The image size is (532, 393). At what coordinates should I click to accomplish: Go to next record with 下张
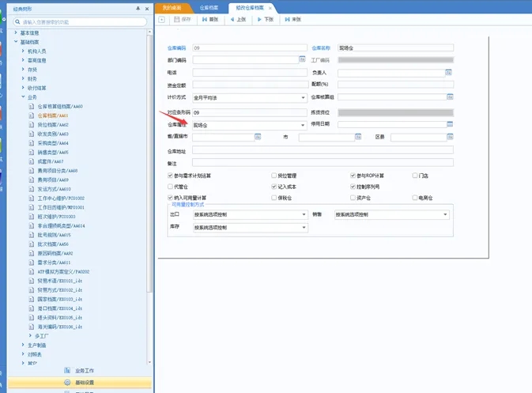[266, 19]
